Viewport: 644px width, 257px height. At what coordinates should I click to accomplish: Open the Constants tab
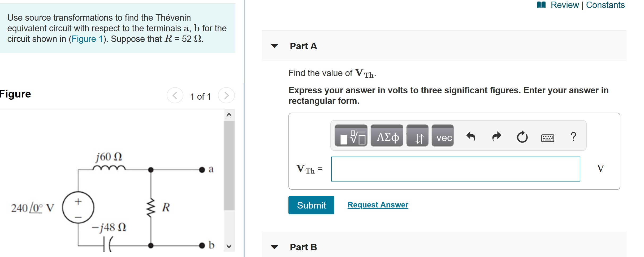pos(606,5)
